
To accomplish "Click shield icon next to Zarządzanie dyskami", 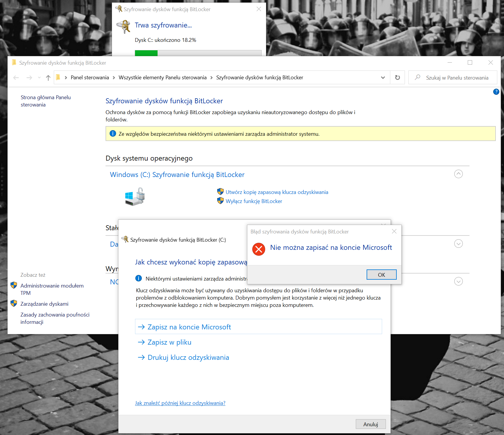I will coord(14,303).
